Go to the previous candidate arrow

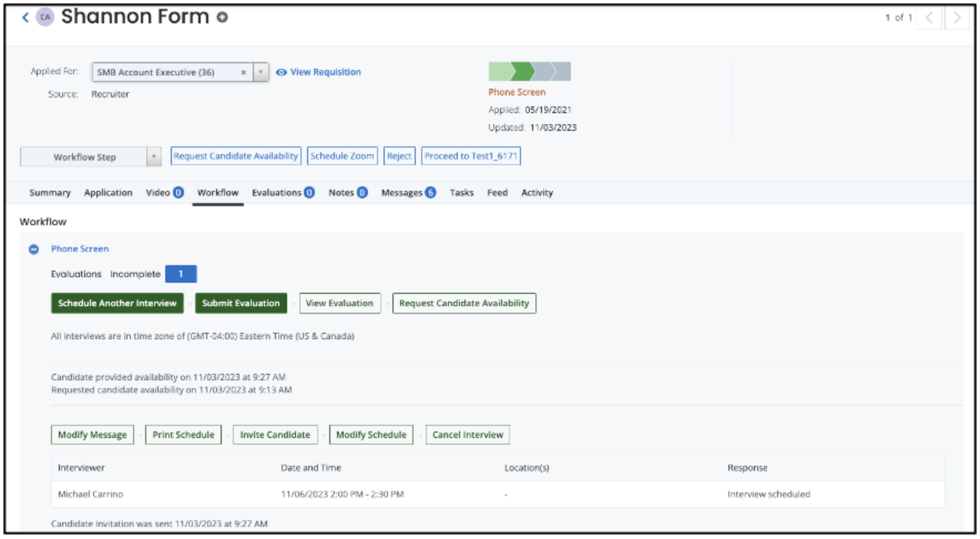(x=929, y=18)
